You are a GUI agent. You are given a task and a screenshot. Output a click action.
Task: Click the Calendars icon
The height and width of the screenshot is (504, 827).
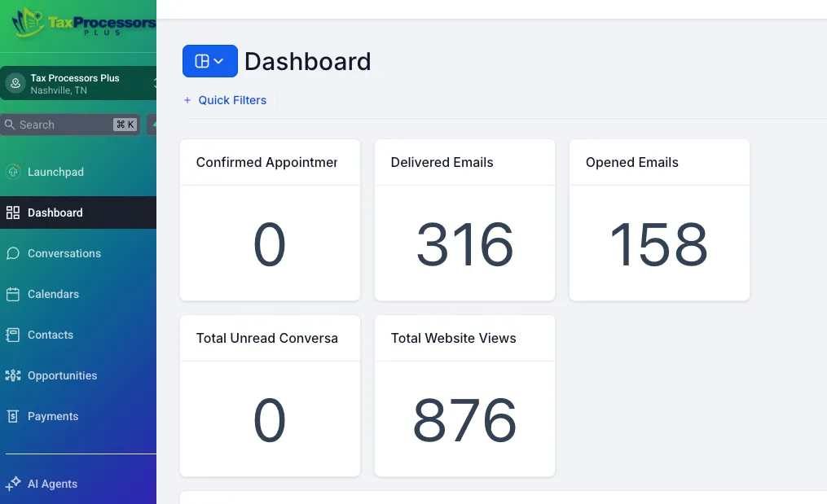pos(13,294)
